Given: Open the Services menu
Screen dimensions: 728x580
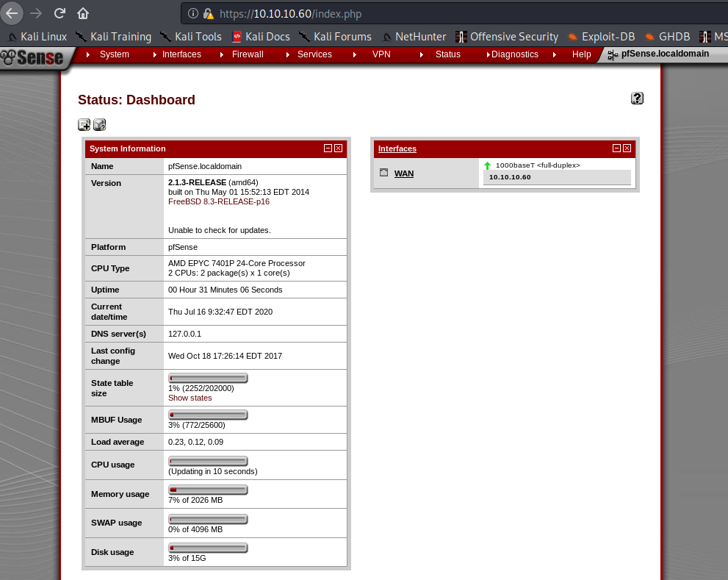Looking at the screenshot, I should 314,54.
